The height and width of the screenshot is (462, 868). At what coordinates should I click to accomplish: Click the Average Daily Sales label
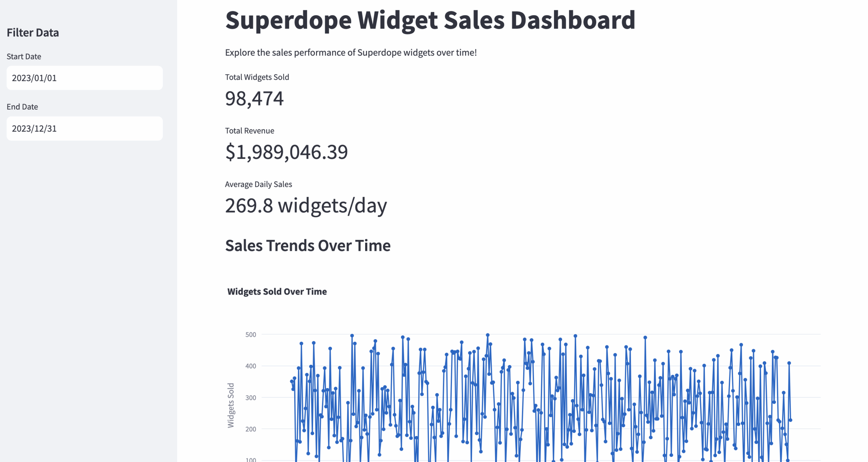(258, 184)
